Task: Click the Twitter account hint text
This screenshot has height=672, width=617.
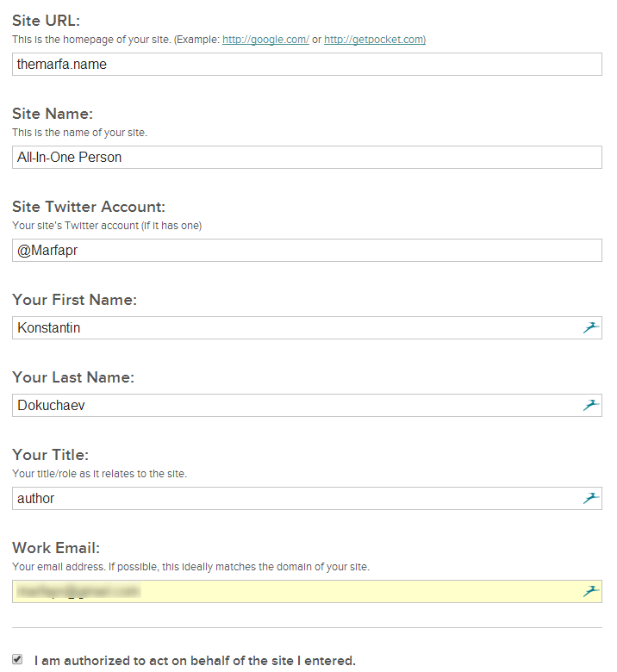Action: coord(107,226)
